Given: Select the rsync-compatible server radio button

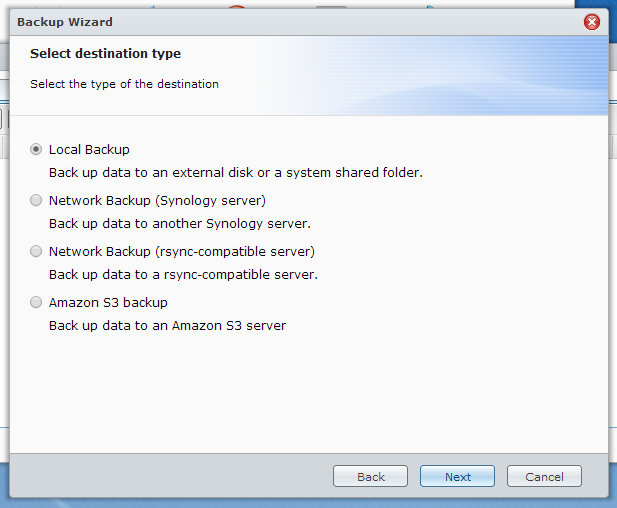Looking at the screenshot, I should pos(36,251).
